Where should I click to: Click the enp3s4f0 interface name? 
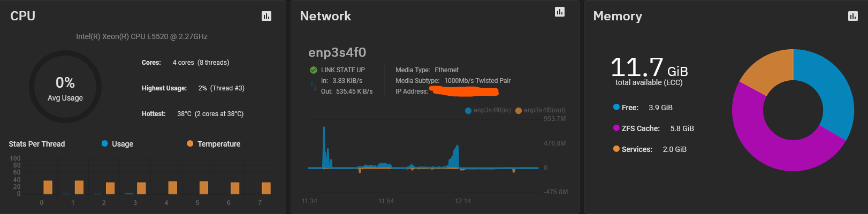point(337,52)
